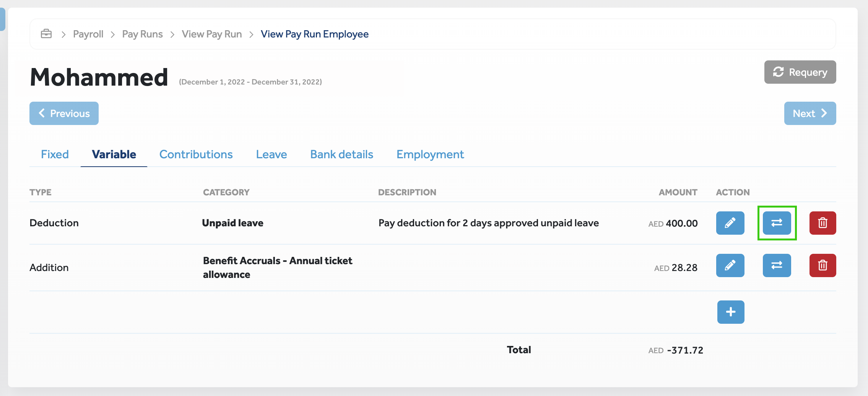The width and height of the screenshot is (868, 396).
Task: Delete the Unpaid leave deduction
Action: [822, 223]
